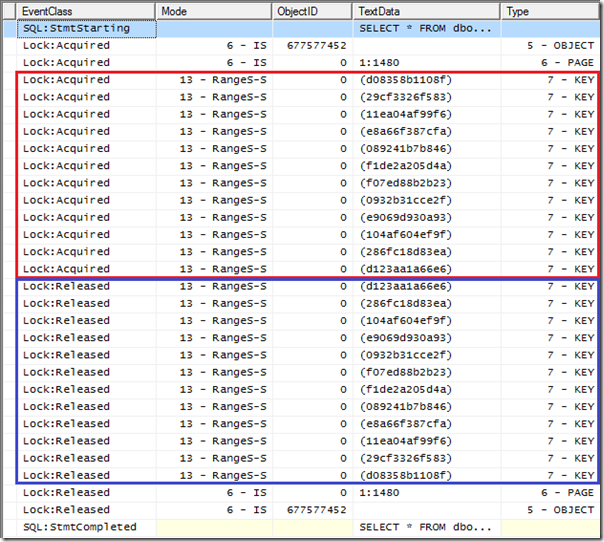The image size is (604, 542).
Task: Click the Type column header
Action: click(x=550, y=11)
